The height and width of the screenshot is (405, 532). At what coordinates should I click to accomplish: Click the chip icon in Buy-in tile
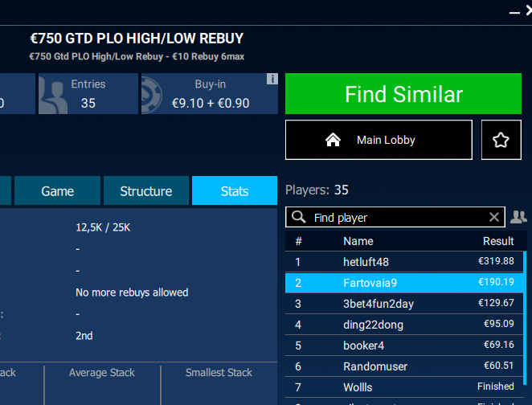pyautogui.click(x=151, y=96)
